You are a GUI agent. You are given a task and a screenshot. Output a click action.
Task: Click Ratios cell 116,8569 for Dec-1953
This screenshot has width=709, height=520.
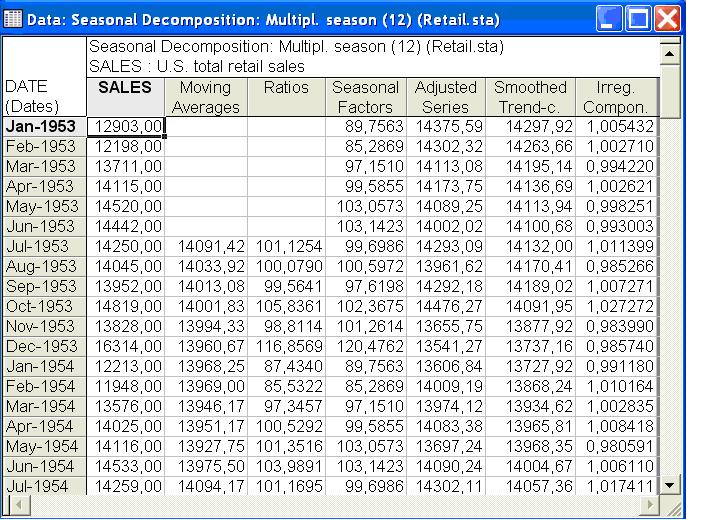[x=286, y=346]
